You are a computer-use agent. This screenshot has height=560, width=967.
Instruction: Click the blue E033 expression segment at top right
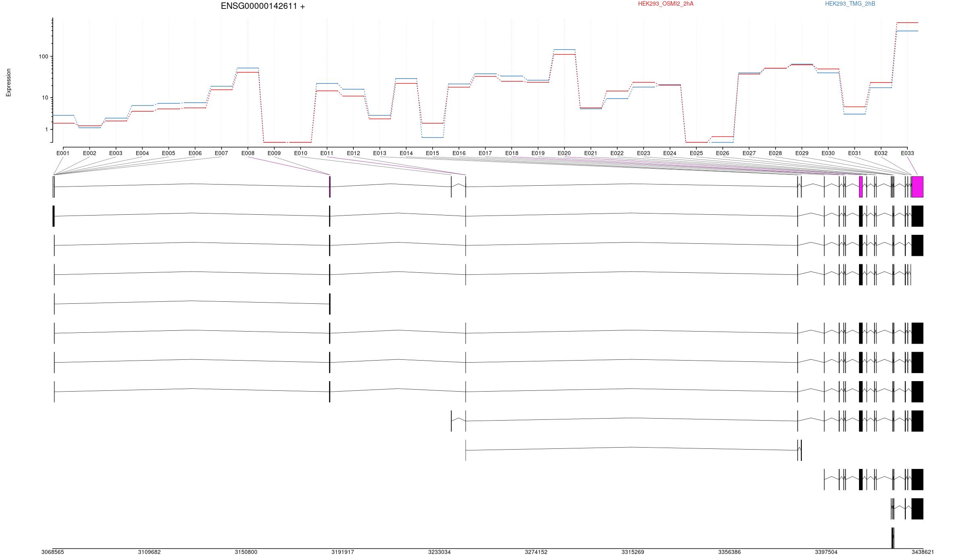[907, 31]
